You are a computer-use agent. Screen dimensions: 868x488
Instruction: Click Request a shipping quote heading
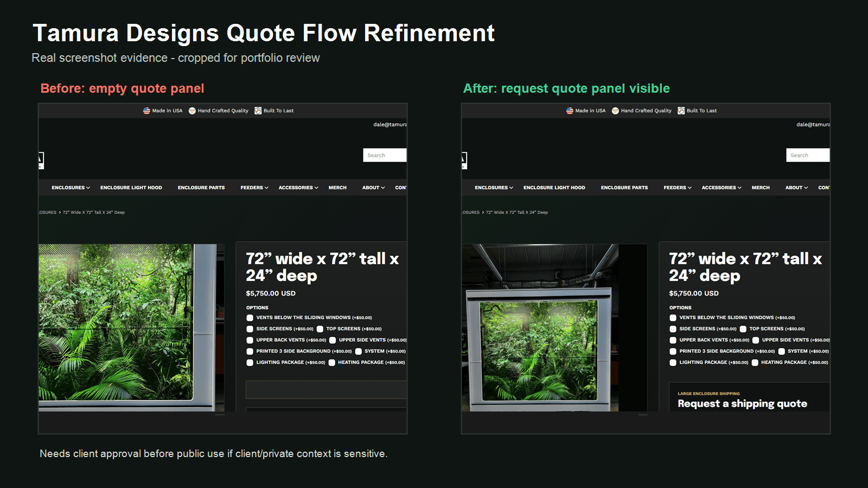pos(742,403)
